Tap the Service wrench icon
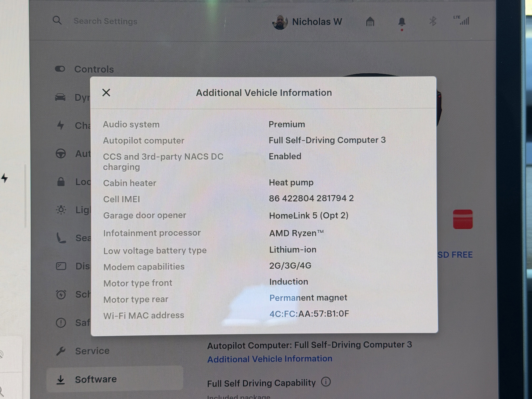 [x=61, y=351]
